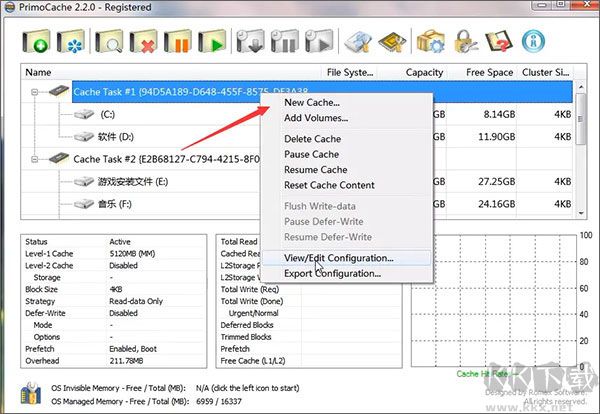Select Export Configuration in the context menu
Screen dimensions: 600x414
[x=333, y=273]
